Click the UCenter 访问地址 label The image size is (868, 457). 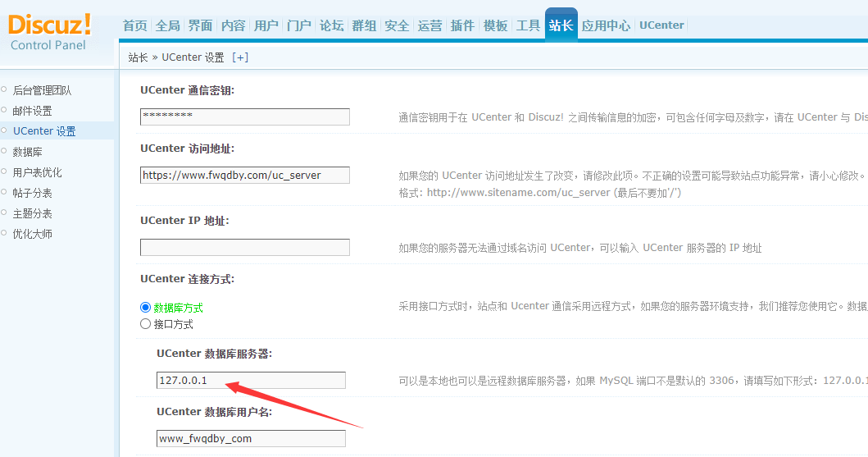[x=187, y=149]
